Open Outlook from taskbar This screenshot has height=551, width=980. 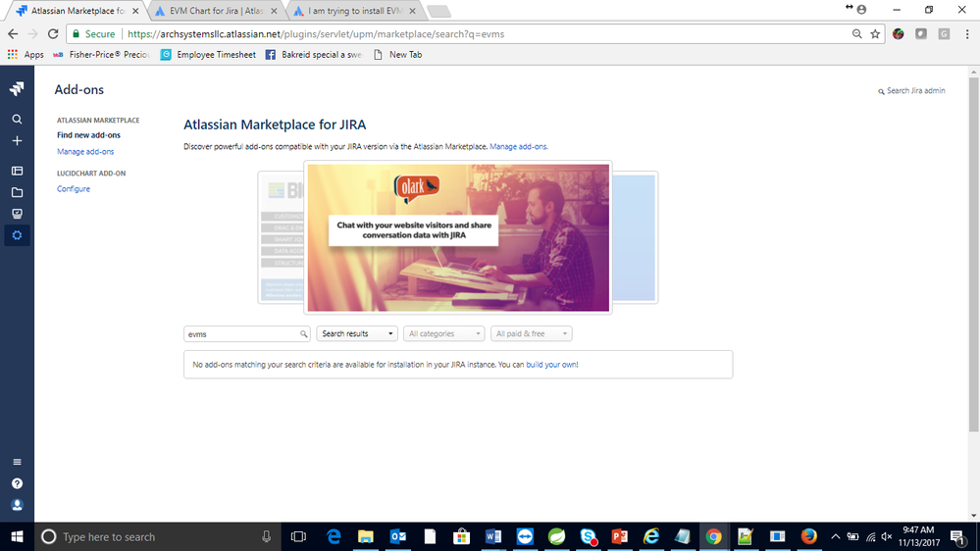click(x=397, y=536)
